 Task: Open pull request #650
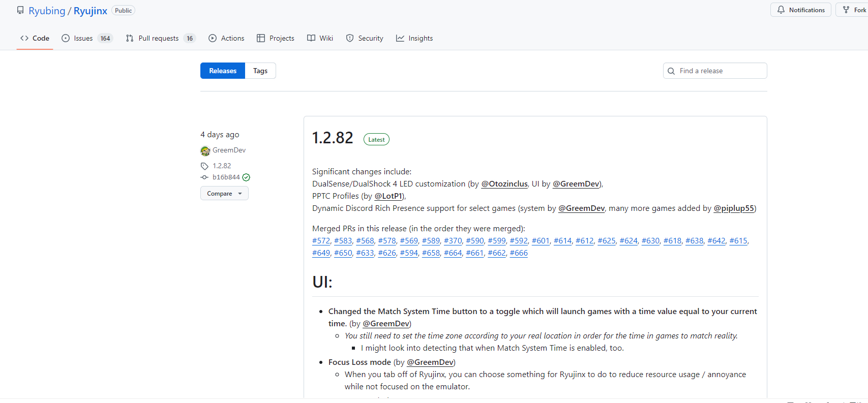343,253
